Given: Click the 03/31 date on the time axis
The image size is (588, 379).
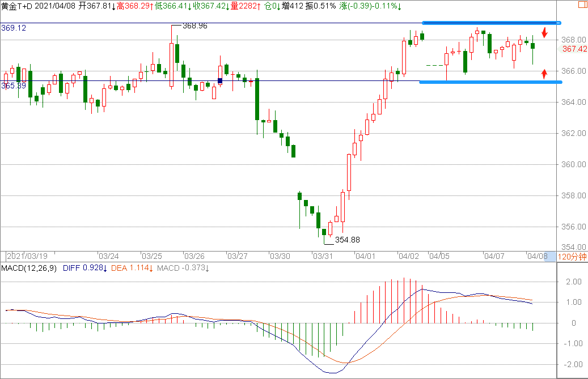Looking at the screenshot, I should (323, 256).
